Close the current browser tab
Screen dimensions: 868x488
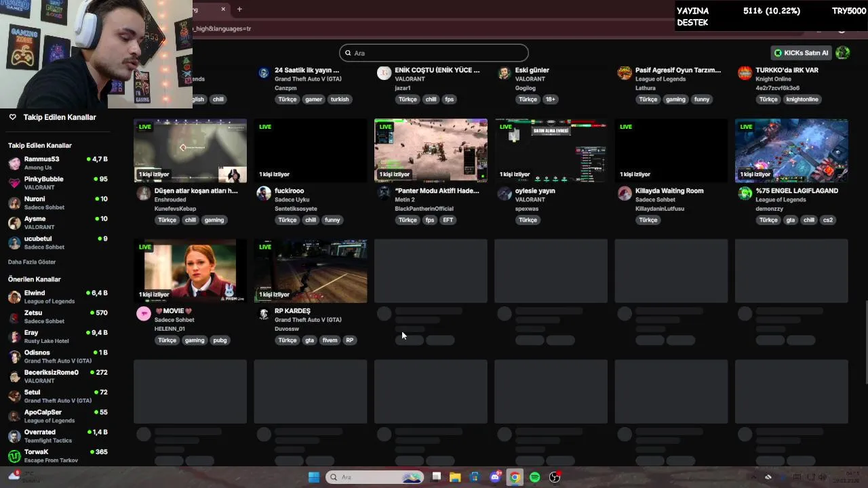[x=223, y=9]
